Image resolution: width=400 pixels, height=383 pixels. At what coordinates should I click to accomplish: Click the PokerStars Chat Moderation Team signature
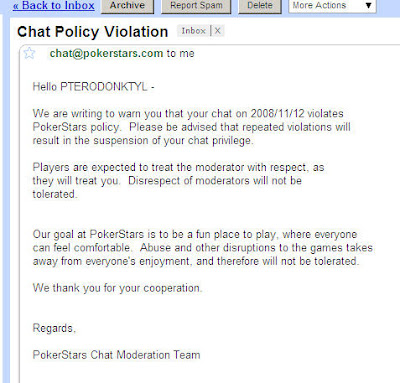click(x=116, y=355)
